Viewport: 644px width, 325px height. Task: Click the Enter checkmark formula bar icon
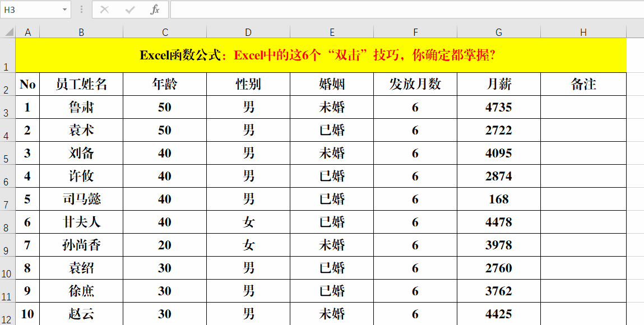[x=130, y=10]
